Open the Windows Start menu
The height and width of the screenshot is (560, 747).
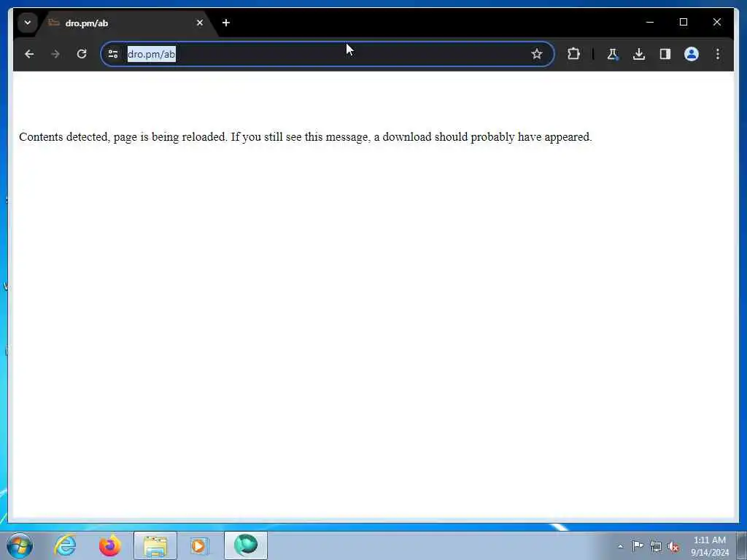pos(20,545)
